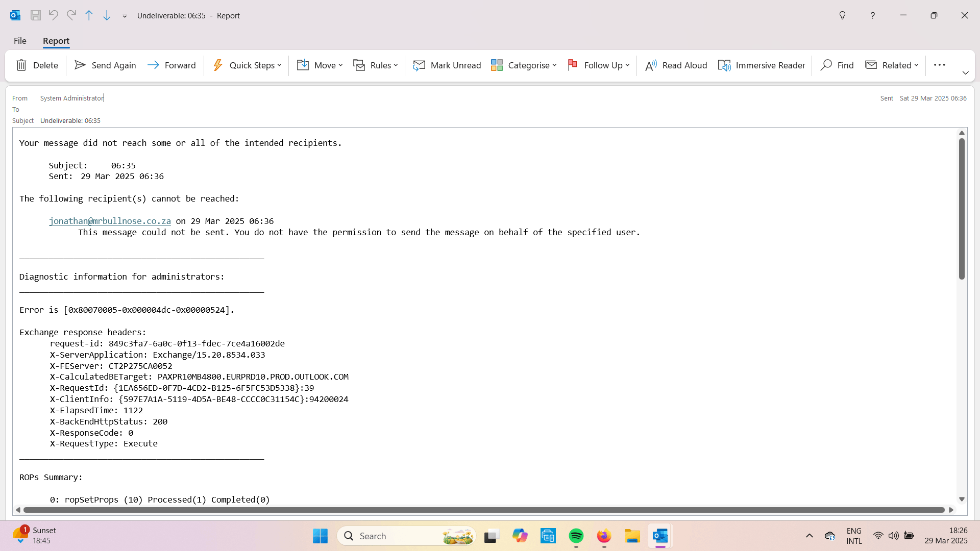The image size is (980, 551).
Task: Forward this undeliverable report
Action: point(171,65)
